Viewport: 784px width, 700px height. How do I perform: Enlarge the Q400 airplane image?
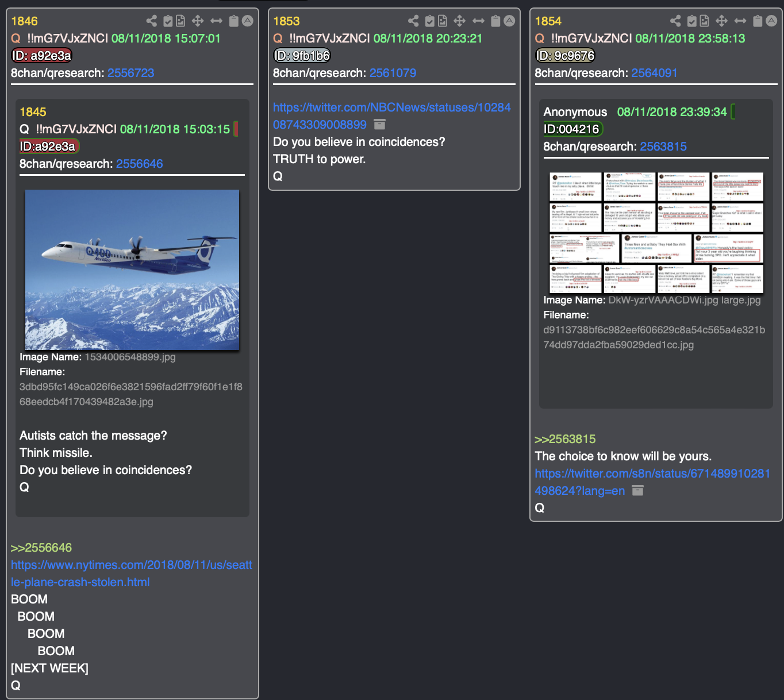tap(132, 270)
